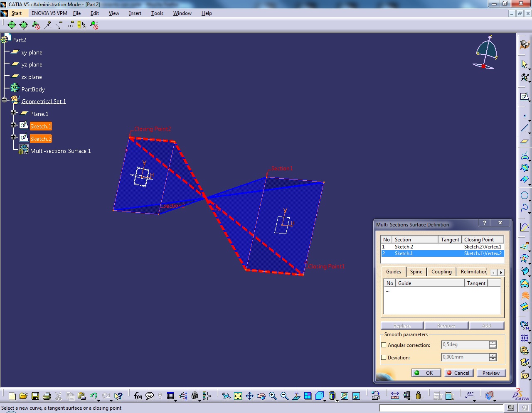Click Cancel in surface definition dialog
The image size is (532, 413).
[x=458, y=373]
